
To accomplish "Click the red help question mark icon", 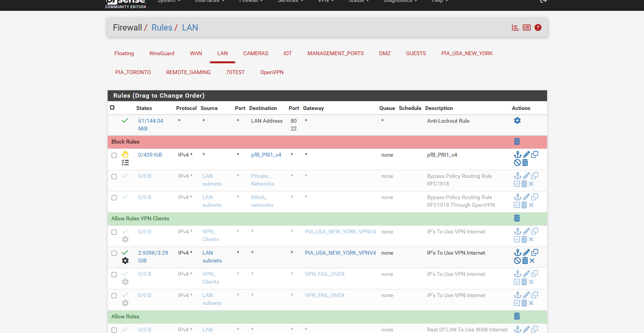I will pyautogui.click(x=538, y=27).
